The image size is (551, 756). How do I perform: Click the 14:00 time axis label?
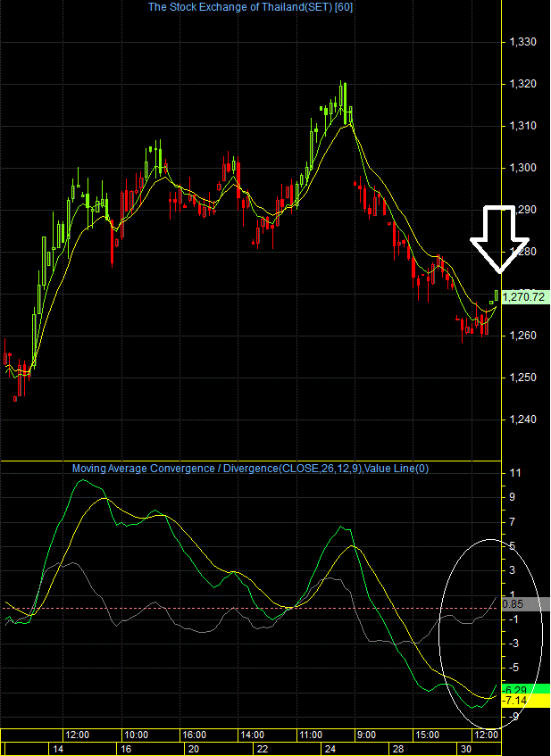252,735
